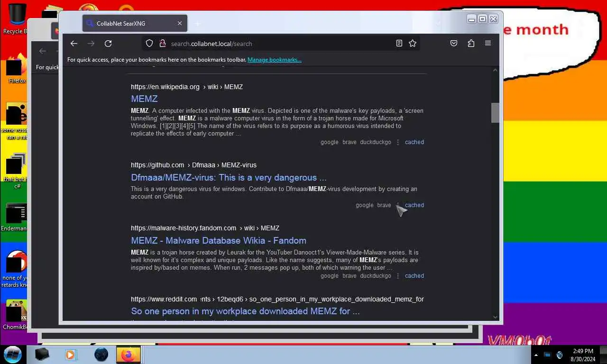Click brave engine under Fandom result
The image size is (607, 364).
349,276
